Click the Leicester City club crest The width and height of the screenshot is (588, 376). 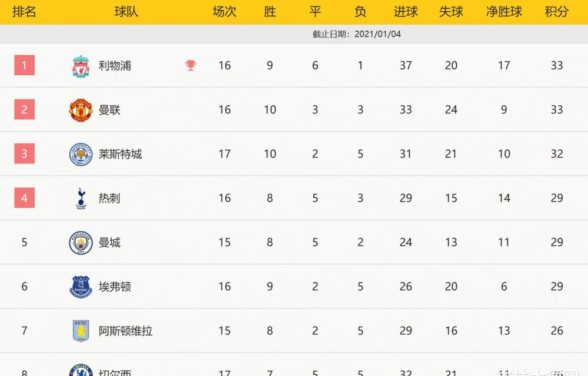click(x=81, y=155)
